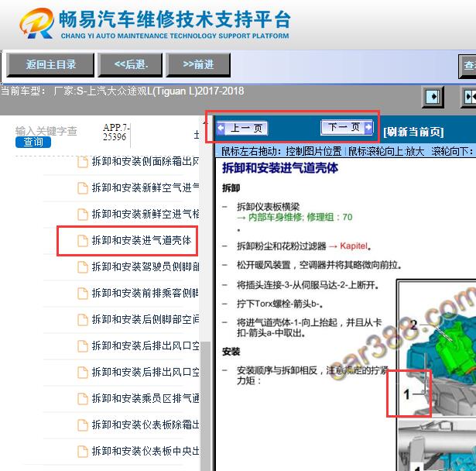Image resolution: width=476 pixels, height=471 pixels.
Task: Open 拆卸和安装侧面除霜出风 tree entry
Action: (145, 161)
